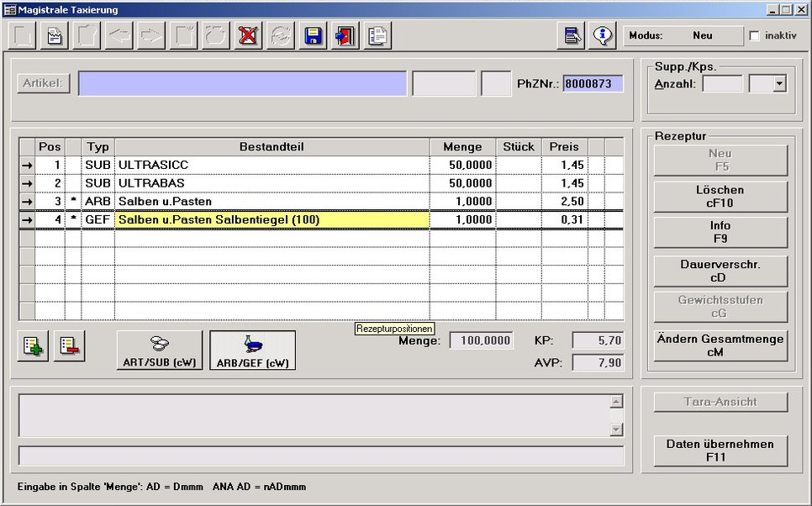Open the Dauerverschr. cD button
Viewport: 812px width, 506px height.
coord(720,270)
